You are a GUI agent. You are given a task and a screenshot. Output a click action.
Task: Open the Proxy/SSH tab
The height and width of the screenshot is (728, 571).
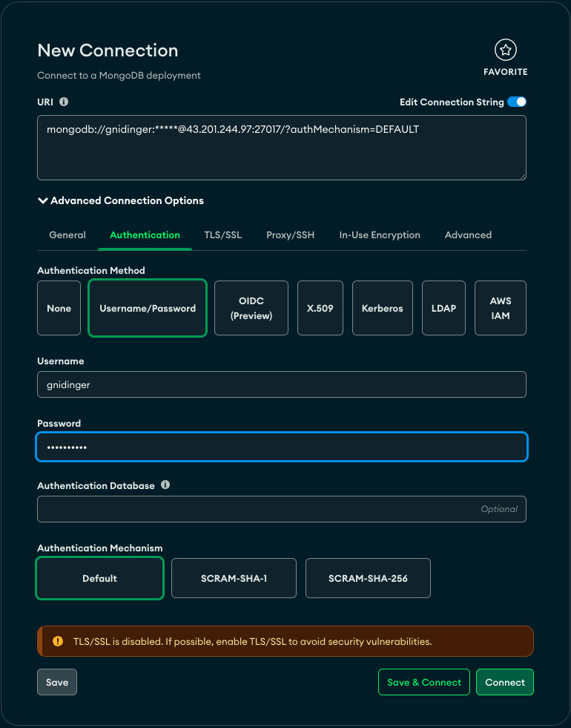coord(291,235)
